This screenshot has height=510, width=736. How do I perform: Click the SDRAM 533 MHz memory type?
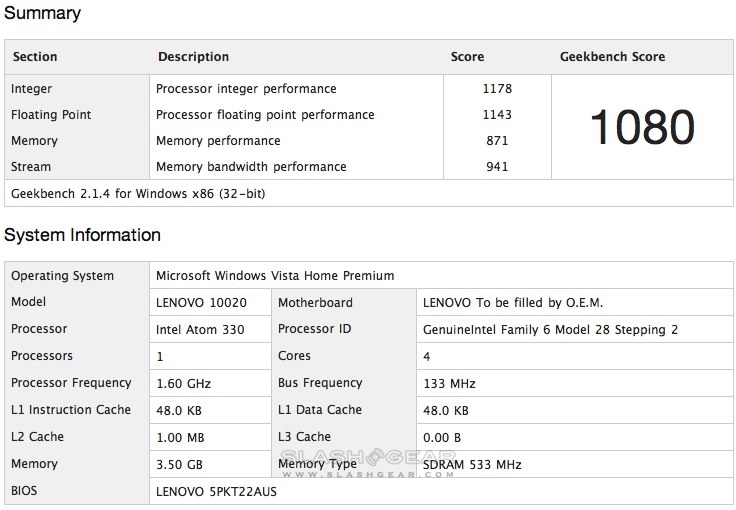click(x=472, y=464)
